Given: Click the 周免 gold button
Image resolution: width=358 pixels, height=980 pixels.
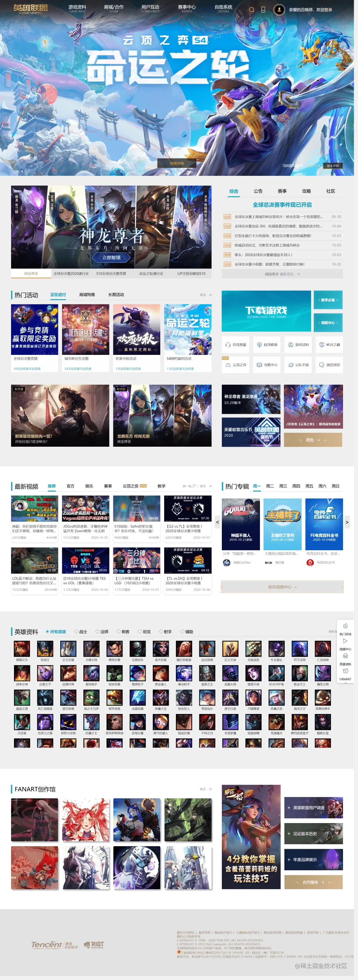Looking at the screenshot, I should click(313, 440).
